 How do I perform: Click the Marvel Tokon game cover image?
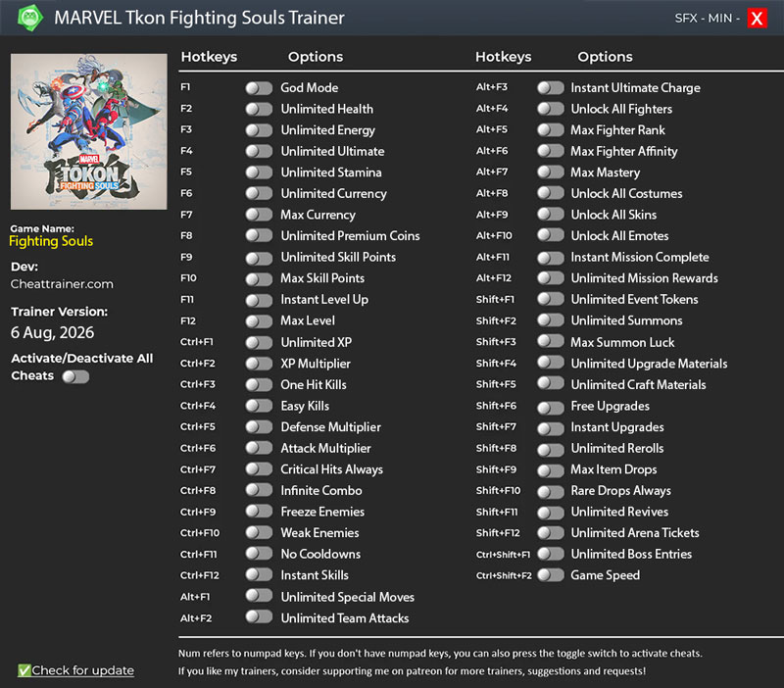(89, 131)
